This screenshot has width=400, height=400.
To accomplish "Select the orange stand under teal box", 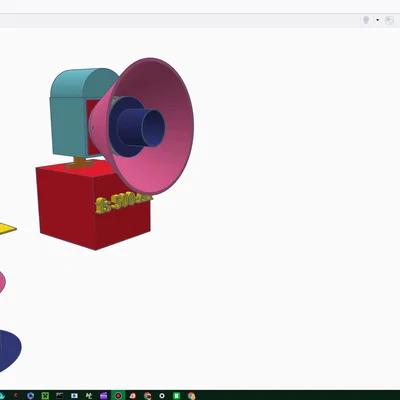I will (80, 163).
